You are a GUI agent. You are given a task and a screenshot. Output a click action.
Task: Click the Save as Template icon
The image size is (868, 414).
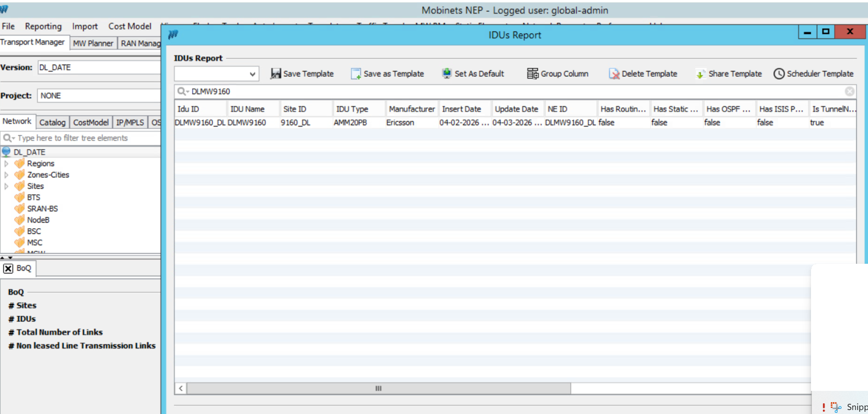356,74
